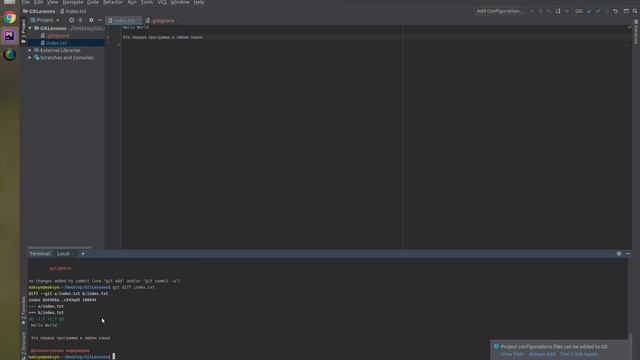Add a new terminal session with plus

coord(83,253)
